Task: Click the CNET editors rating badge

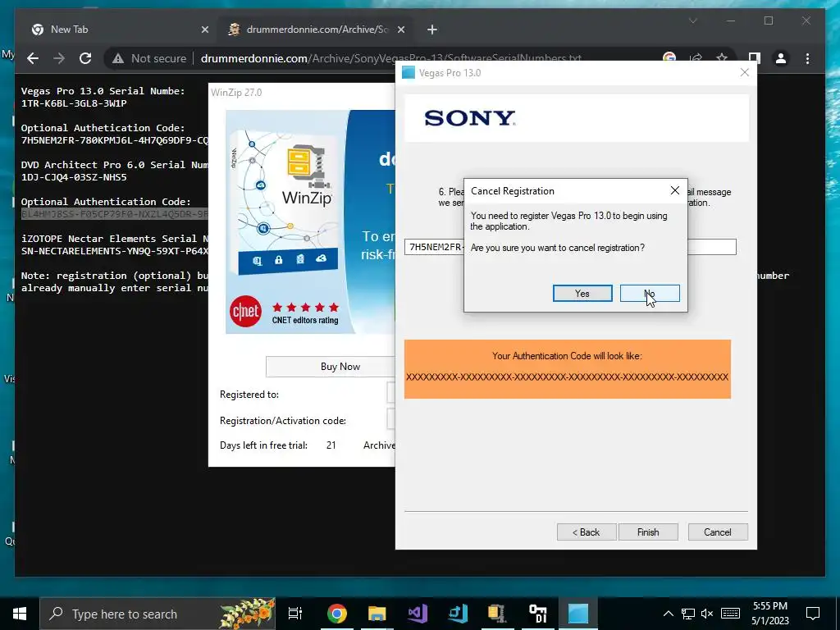Action: (x=285, y=313)
